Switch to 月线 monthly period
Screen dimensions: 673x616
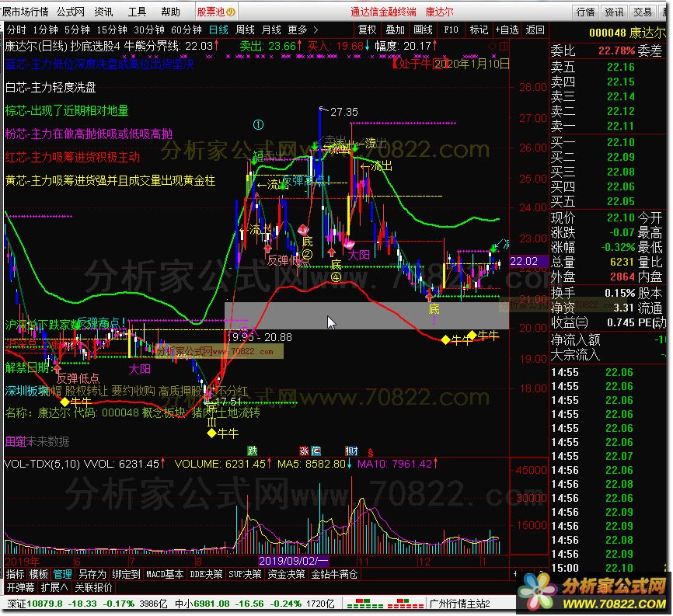(x=271, y=30)
